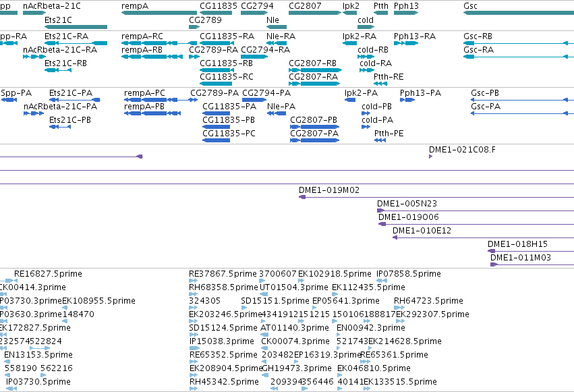Click transcript CG2807-RB

(x=312, y=63)
